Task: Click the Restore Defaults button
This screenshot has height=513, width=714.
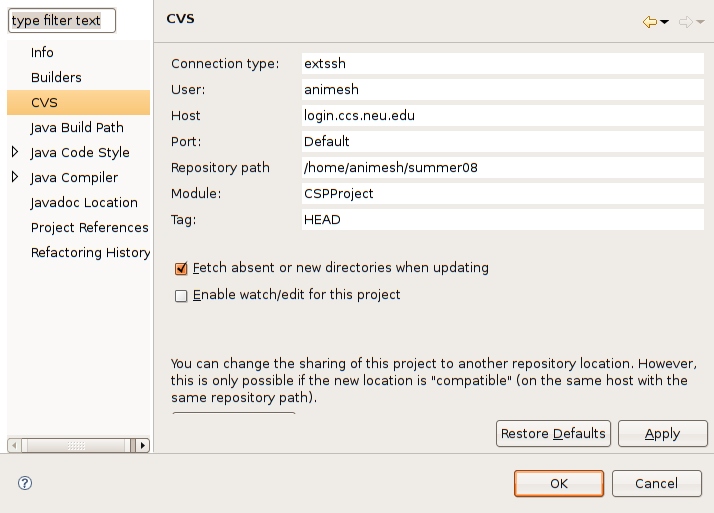Action: click(x=553, y=433)
